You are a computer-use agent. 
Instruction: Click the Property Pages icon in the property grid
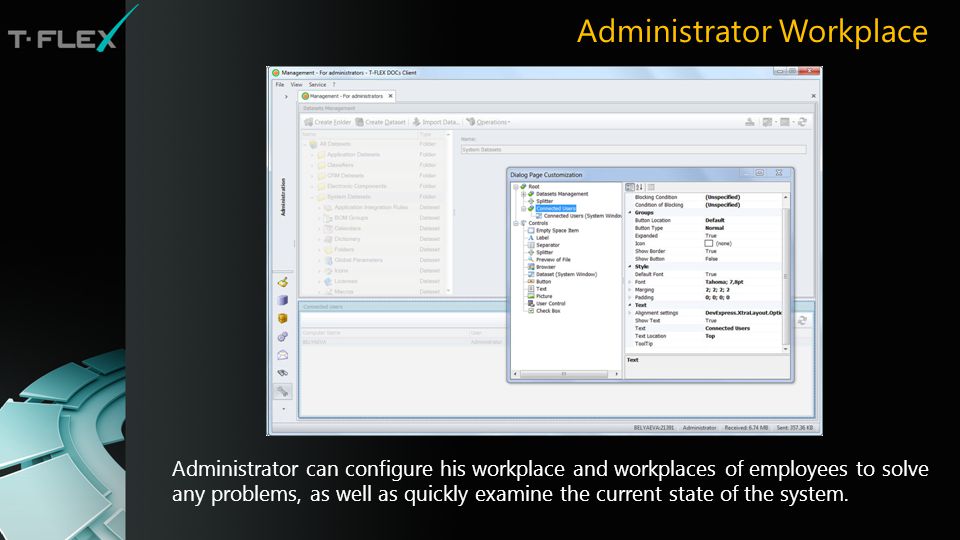coord(651,187)
